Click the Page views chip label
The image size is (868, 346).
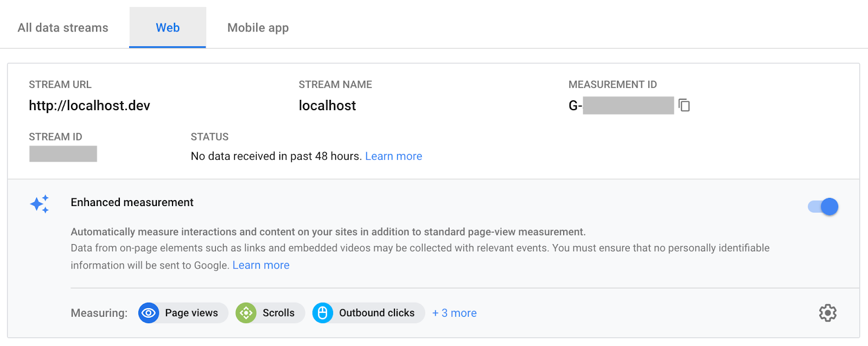pyautogui.click(x=192, y=313)
